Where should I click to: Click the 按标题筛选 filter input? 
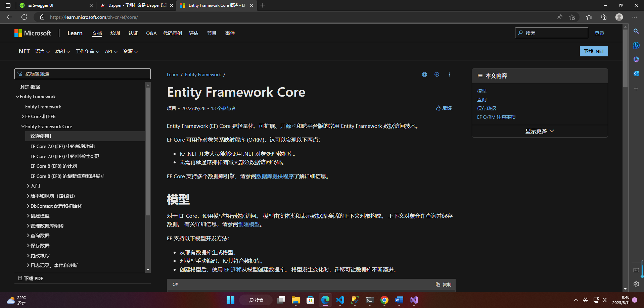[83, 74]
